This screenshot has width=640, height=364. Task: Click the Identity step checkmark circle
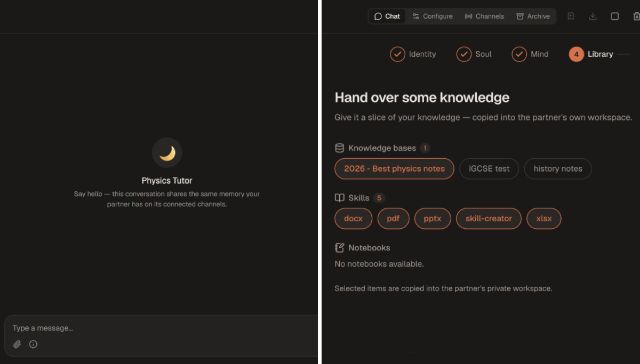click(397, 54)
